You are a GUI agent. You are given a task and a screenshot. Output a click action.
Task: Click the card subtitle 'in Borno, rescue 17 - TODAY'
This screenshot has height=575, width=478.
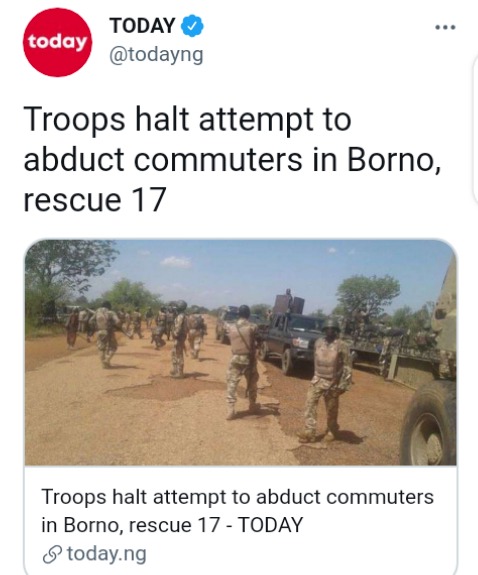[x=172, y=525]
